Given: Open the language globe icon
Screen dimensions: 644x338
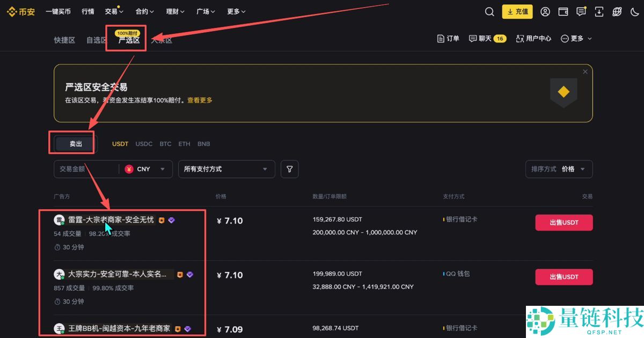Looking at the screenshot, I should click(x=617, y=11).
